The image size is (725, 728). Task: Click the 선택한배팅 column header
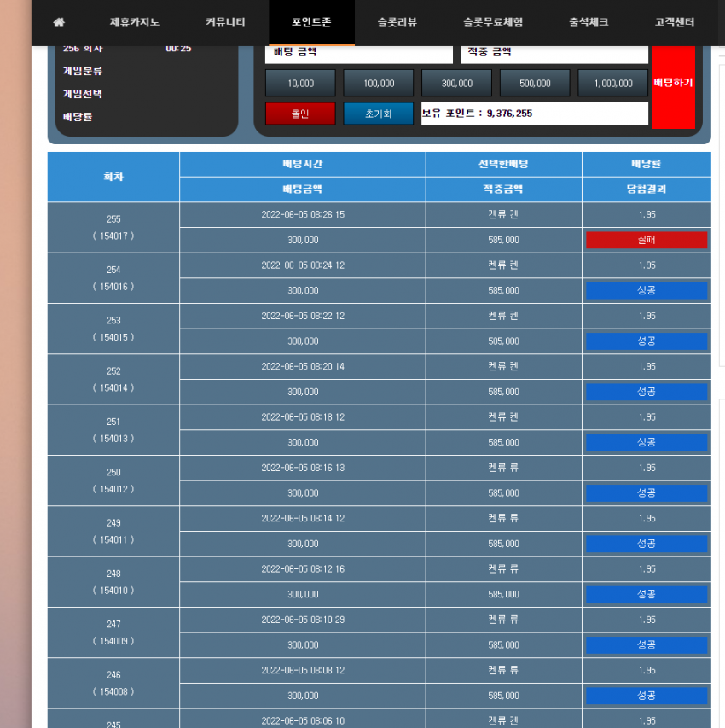tap(503, 164)
